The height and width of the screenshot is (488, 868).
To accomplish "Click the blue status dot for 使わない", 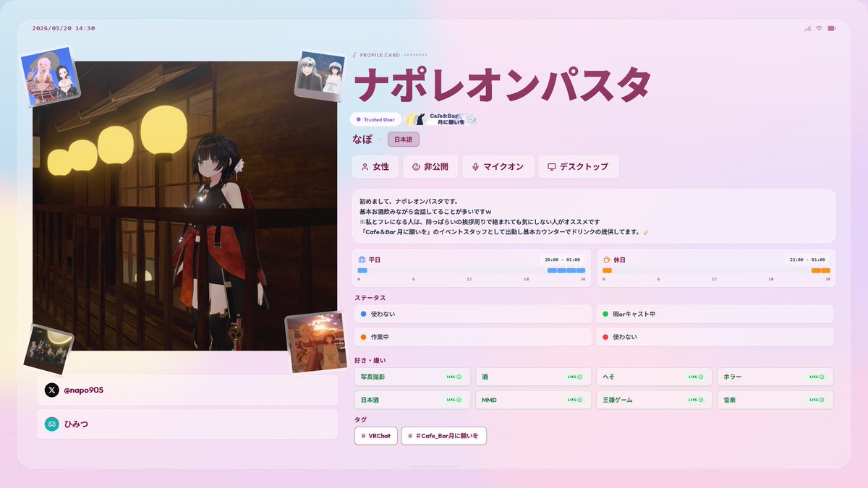I will click(364, 314).
